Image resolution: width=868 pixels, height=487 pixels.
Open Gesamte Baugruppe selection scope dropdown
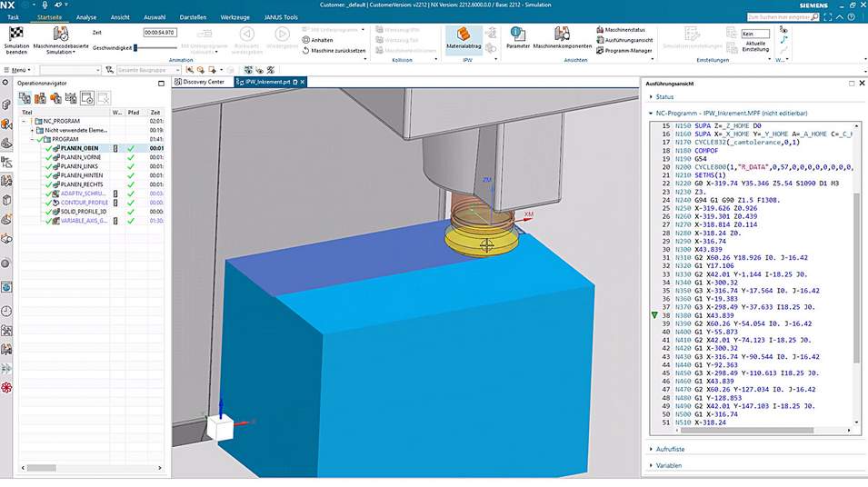pyautogui.click(x=148, y=70)
